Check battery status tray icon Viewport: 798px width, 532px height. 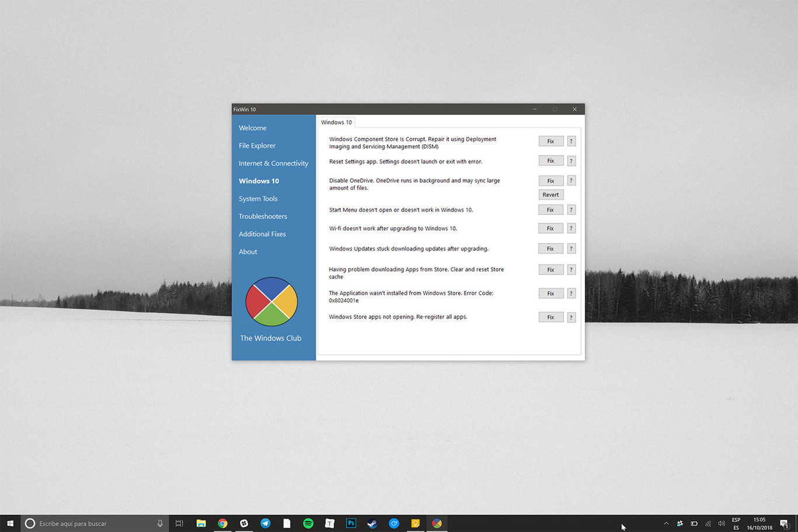(x=694, y=523)
